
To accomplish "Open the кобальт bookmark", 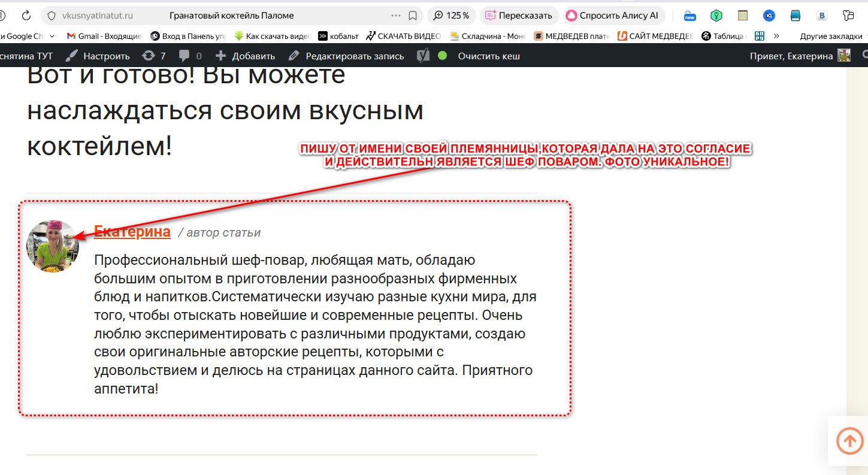I will point(338,36).
